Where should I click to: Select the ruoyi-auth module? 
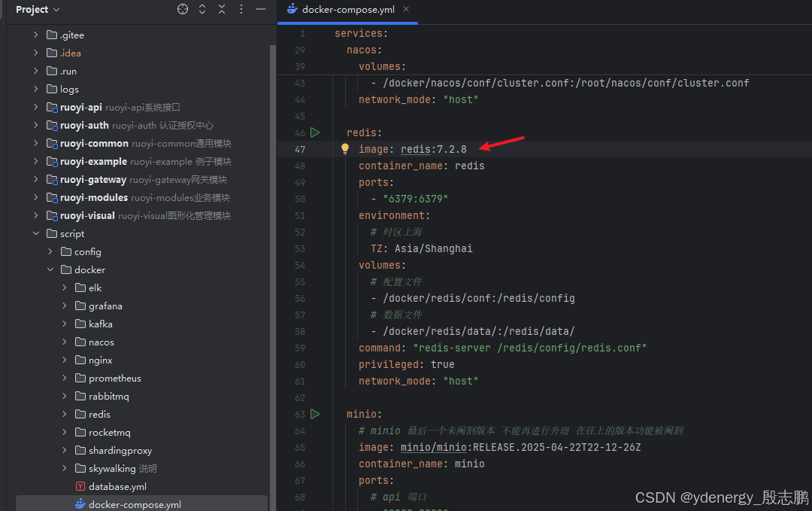[x=84, y=126]
